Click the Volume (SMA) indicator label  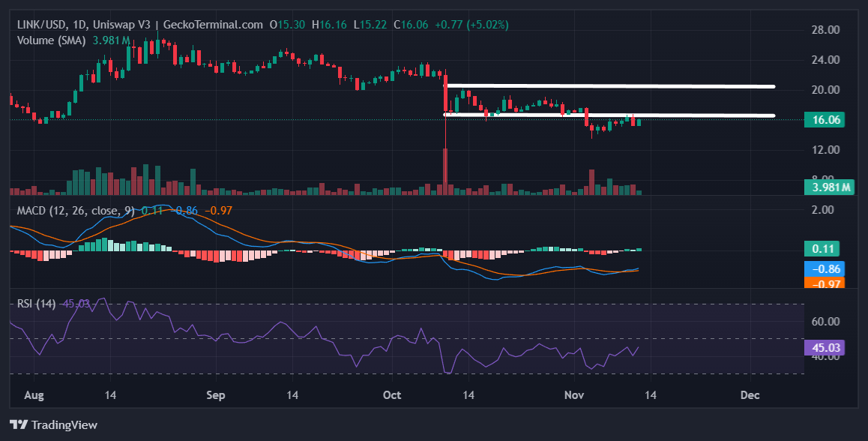click(x=51, y=40)
